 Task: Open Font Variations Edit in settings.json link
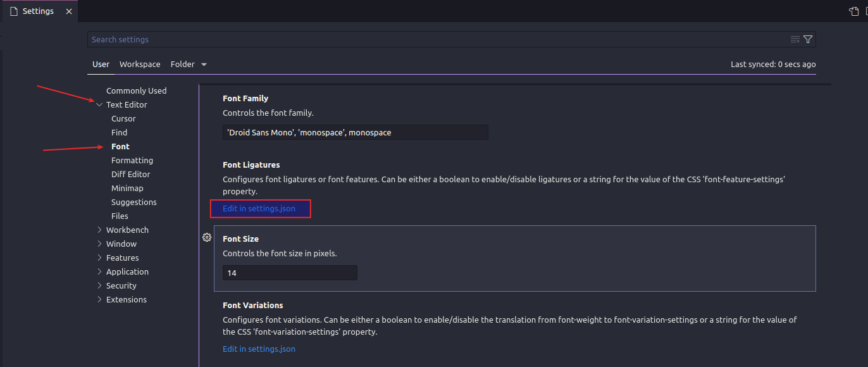pyautogui.click(x=259, y=349)
